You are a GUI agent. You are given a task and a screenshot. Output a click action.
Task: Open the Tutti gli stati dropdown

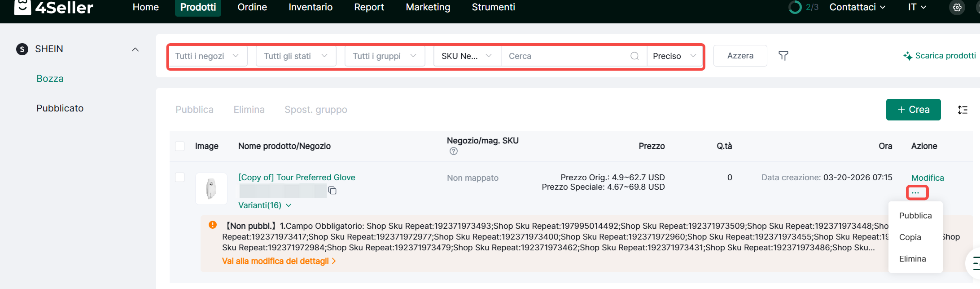(x=296, y=56)
